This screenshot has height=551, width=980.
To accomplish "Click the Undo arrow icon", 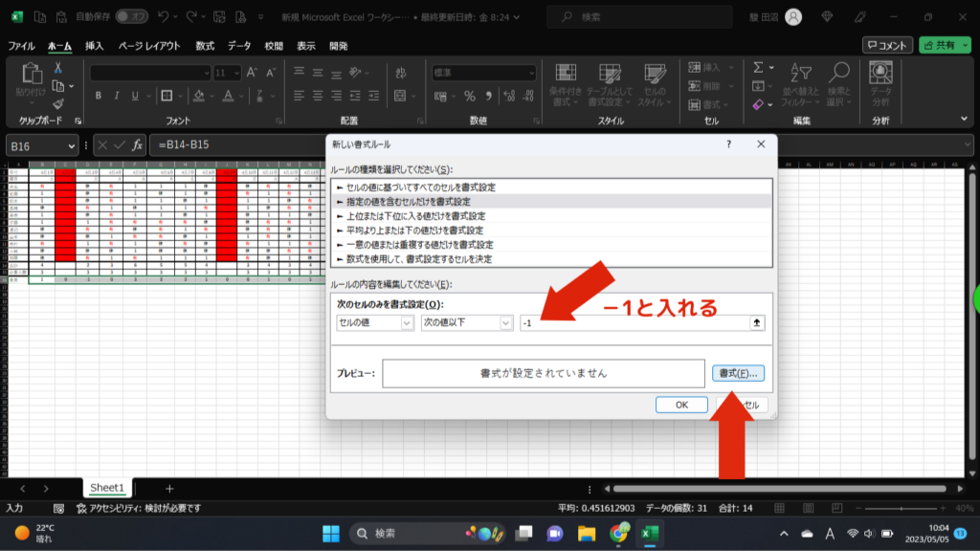I will [163, 17].
